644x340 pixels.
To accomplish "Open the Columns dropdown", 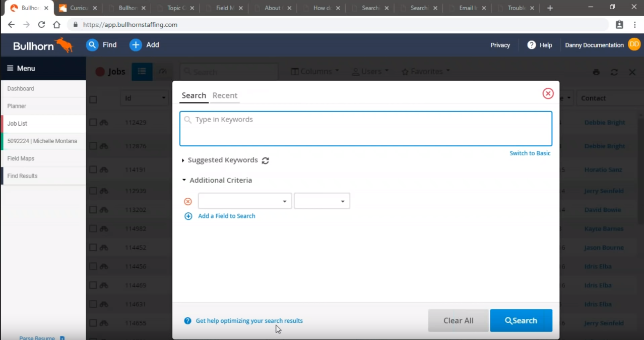I will 315,72.
